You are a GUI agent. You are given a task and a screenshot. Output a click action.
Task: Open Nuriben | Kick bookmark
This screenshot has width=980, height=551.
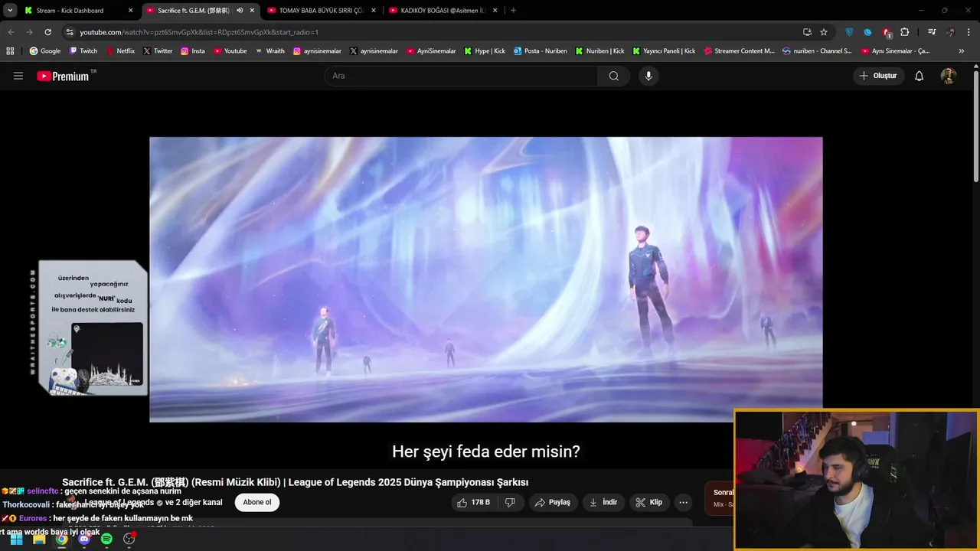tap(599, 51)
